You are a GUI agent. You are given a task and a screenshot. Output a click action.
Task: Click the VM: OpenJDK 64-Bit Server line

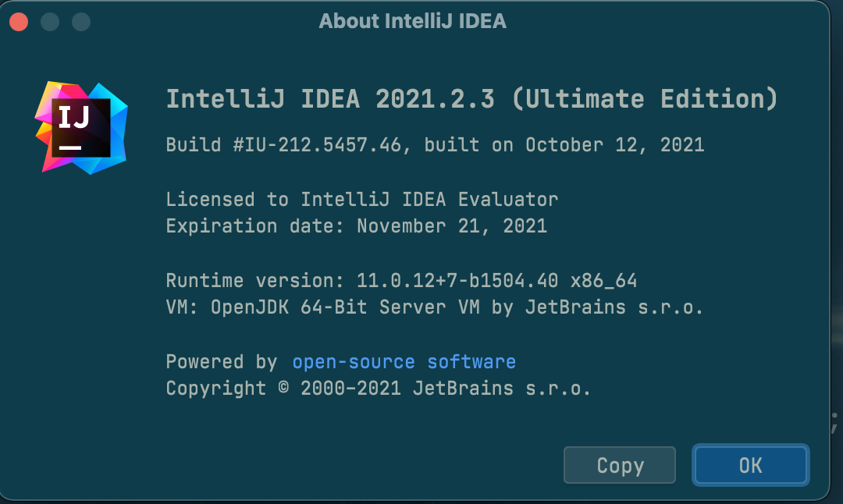point(435,307)
